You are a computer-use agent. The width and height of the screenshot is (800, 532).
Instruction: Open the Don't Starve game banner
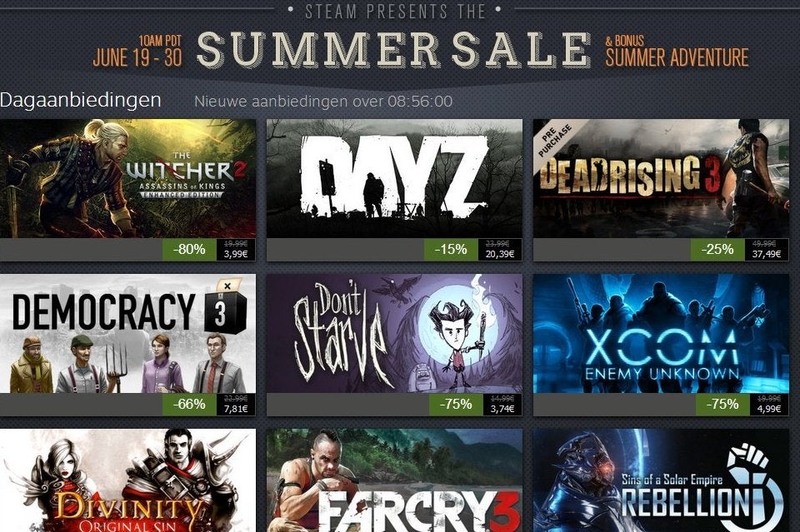coord(394,333)
